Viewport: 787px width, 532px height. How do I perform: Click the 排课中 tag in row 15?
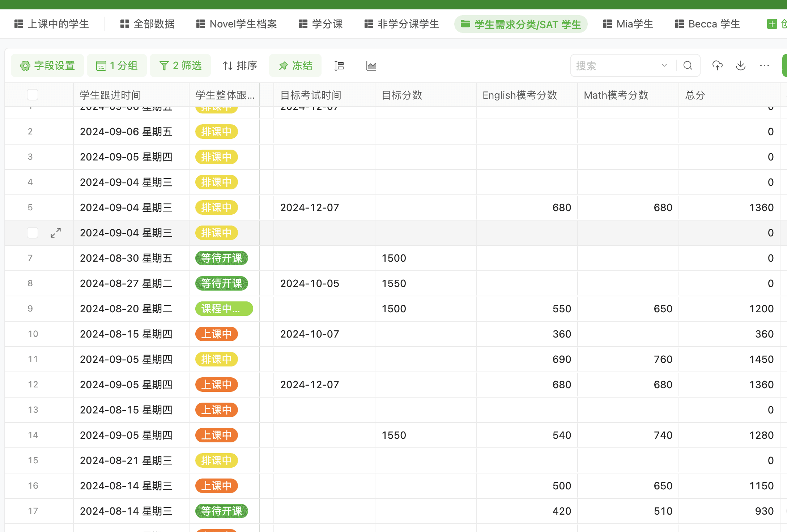pos(216,460)
